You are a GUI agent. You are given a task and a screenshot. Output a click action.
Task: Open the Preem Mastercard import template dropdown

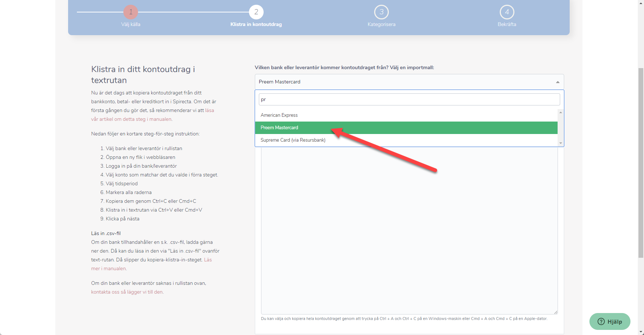click(x=409, y=82)
